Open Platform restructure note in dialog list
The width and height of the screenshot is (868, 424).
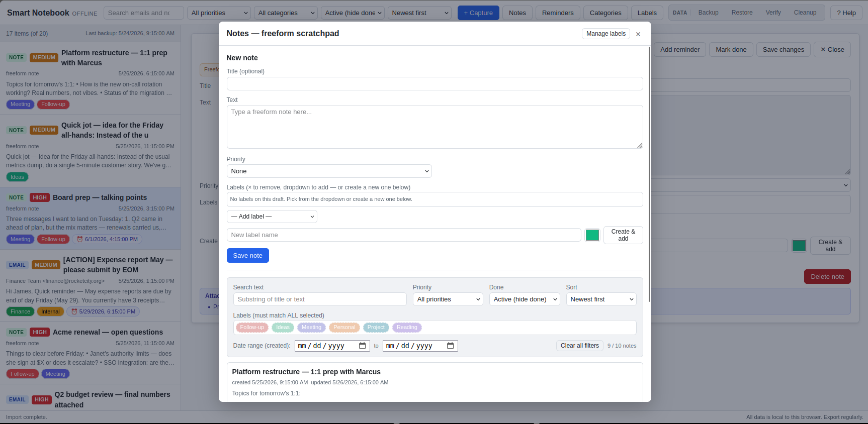(435, 382)
